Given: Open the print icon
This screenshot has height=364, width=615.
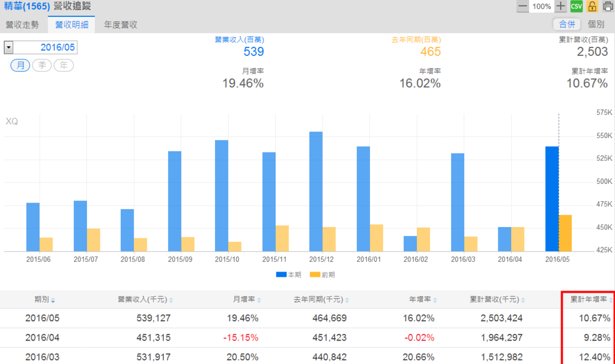Looking at the screenshot, I should point(608,6).
